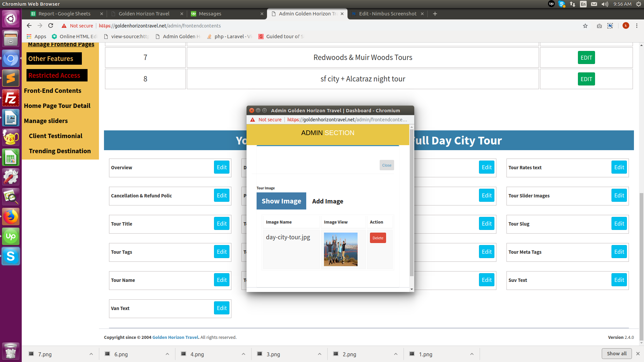This screenshot has width=644, height=362.
Task: Open the Apps bookmarks shortcut
Action: click(36, 37)
